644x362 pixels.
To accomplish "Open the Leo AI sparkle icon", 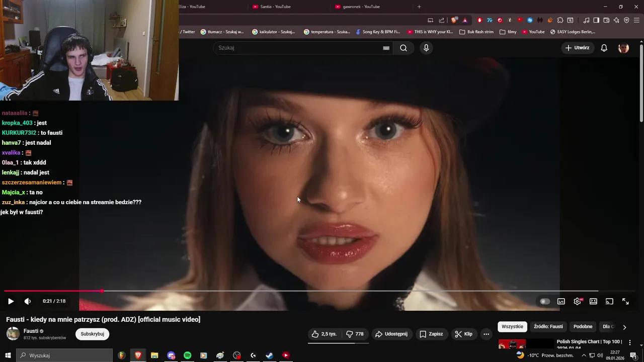I will click(616, 20).
